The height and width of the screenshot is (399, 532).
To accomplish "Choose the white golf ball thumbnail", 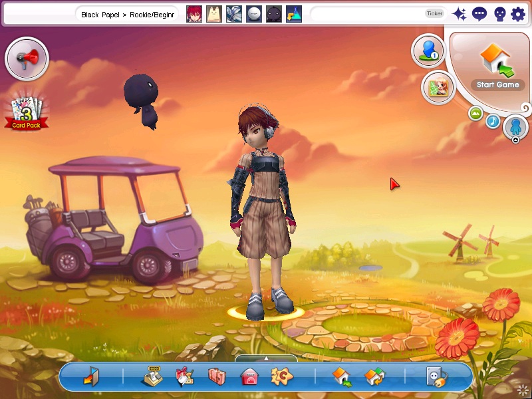I will 254,14.
